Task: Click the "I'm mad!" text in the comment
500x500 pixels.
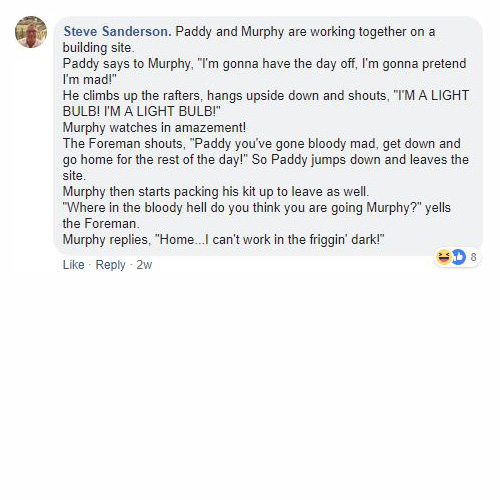Action: tap(89, 79)
